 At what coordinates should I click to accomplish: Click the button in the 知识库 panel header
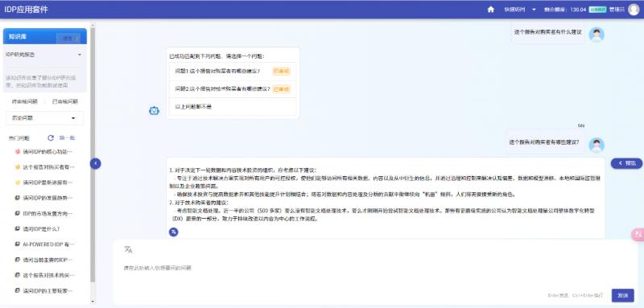click(68, 38)
